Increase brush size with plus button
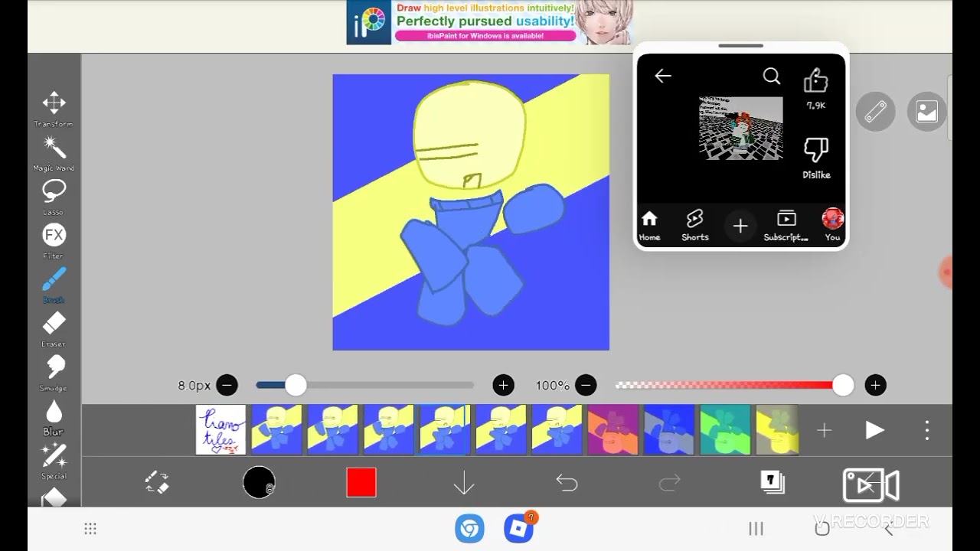This screenshot has width=980, height=551. tap(503, 385)
